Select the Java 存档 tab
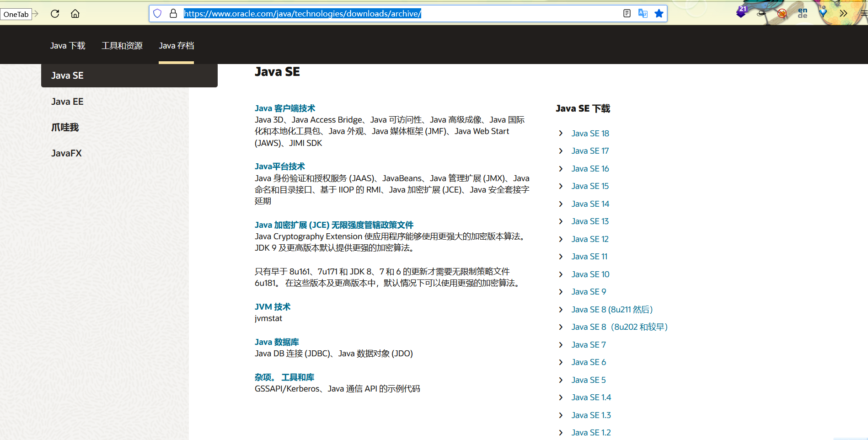The image size is (868, 440). (x=177, y=46)
